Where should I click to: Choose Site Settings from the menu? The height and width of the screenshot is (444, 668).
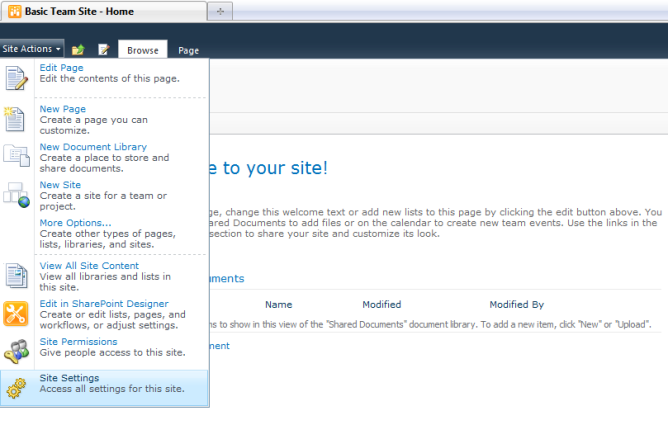[x=70, y=378]
